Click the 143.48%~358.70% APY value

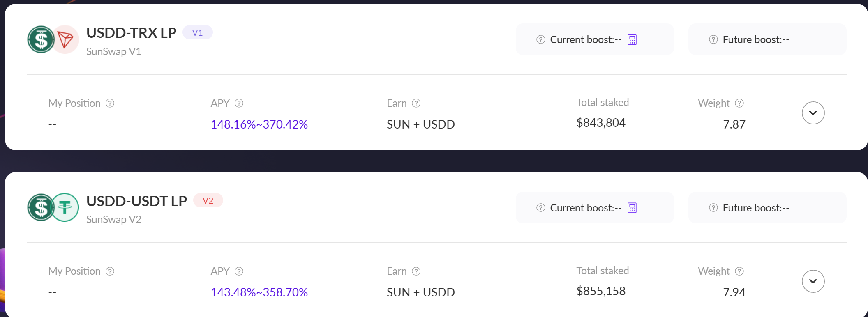click(x=259, y=292)
